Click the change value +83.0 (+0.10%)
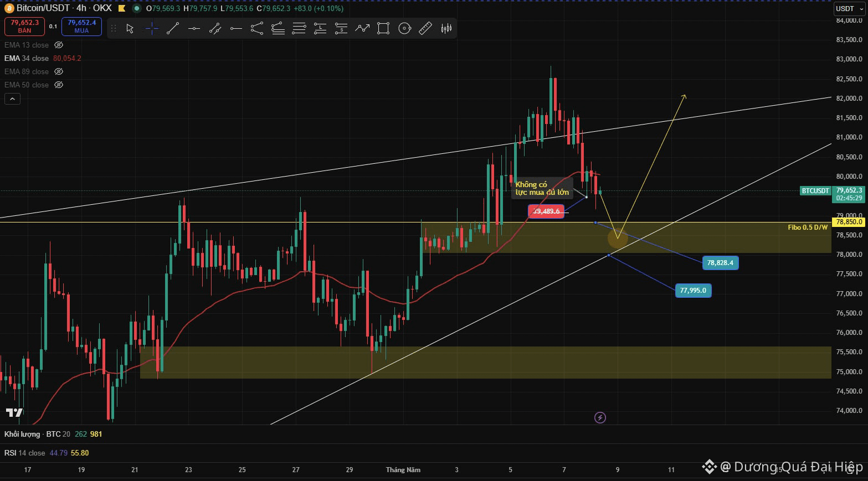 pos(319,8)
